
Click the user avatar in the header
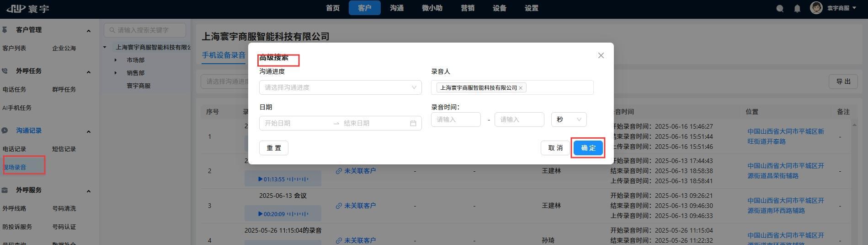click(816, 8)
